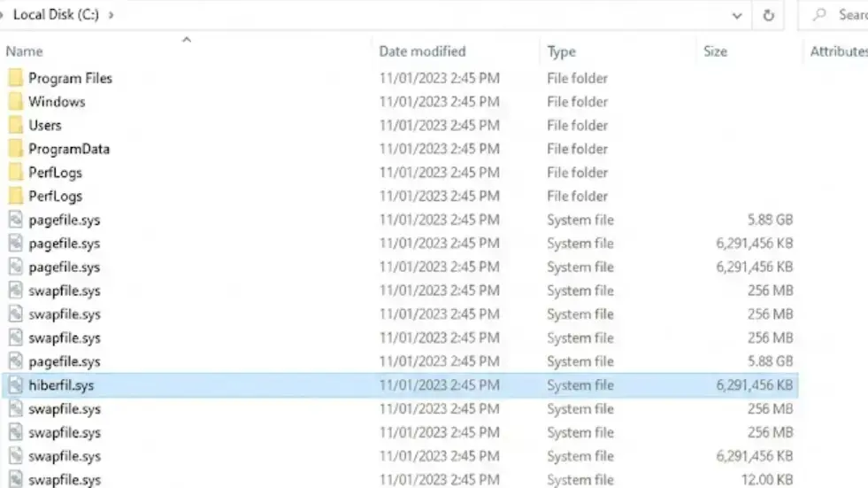Image resolution: width=868 pixels, height=488 pixels.
Task: Click the date modified in the Users row
Action: click(x=440, y=125)
